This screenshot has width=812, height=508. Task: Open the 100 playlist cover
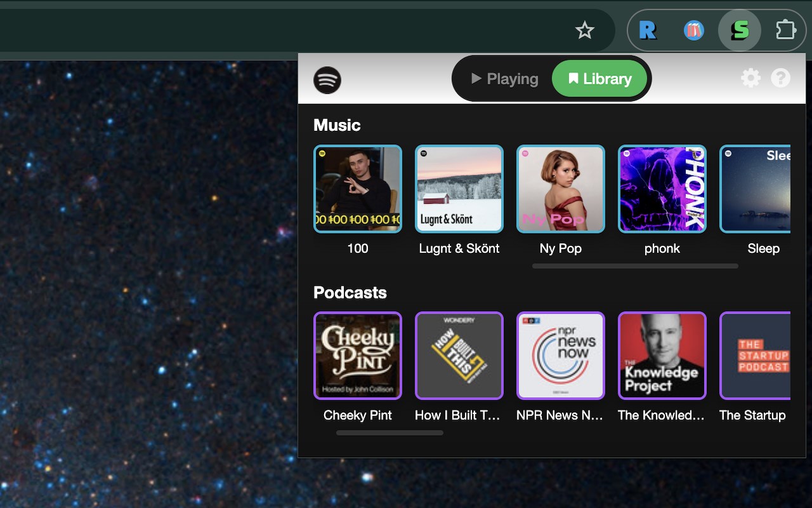tap(358, 189)
